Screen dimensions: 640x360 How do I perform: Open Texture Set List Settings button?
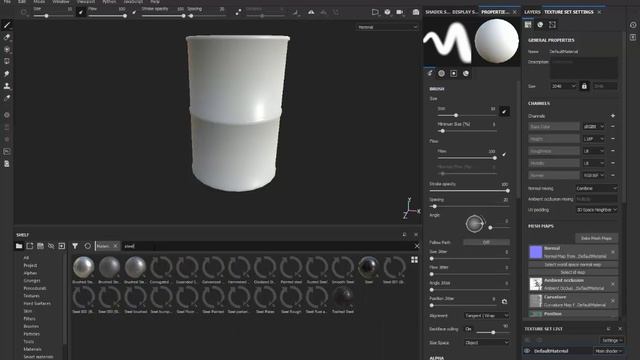[612, 340]
